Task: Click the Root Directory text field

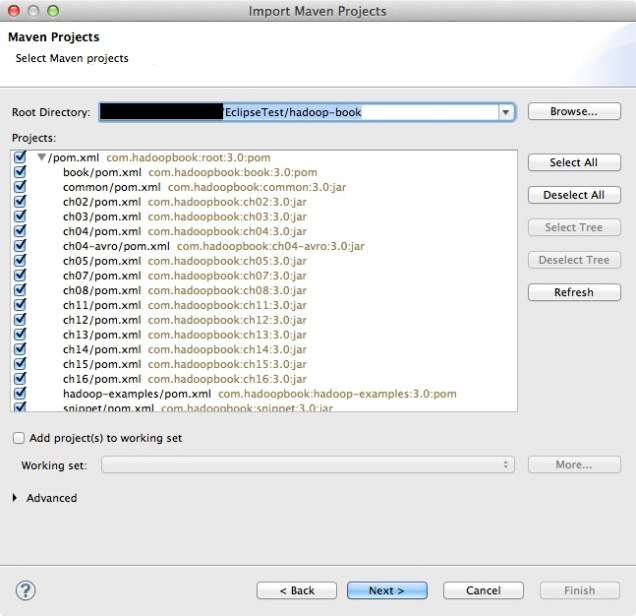Action: pos(300,112)
